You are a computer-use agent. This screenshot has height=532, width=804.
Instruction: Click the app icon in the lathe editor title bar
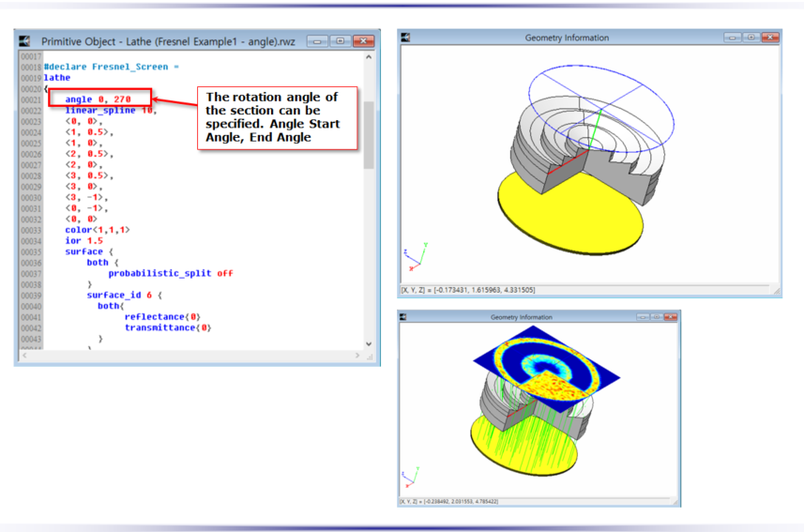point(25,41)
